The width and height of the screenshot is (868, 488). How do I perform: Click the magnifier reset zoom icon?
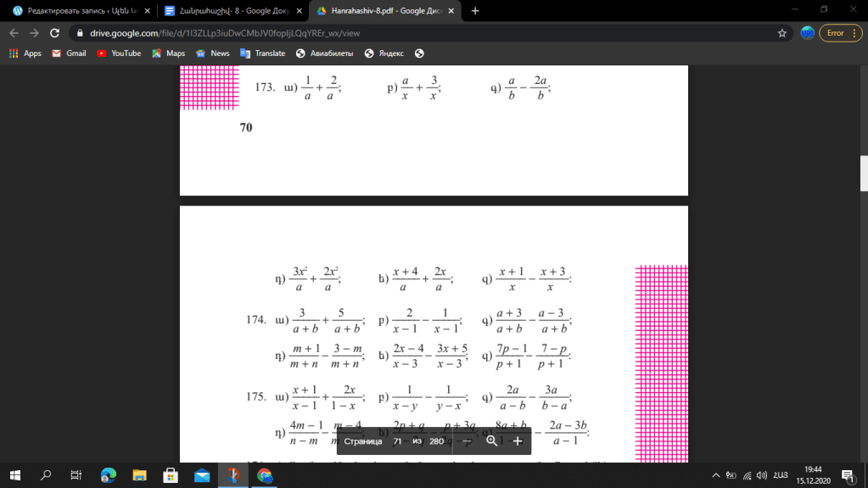click(x=491, y=441)
